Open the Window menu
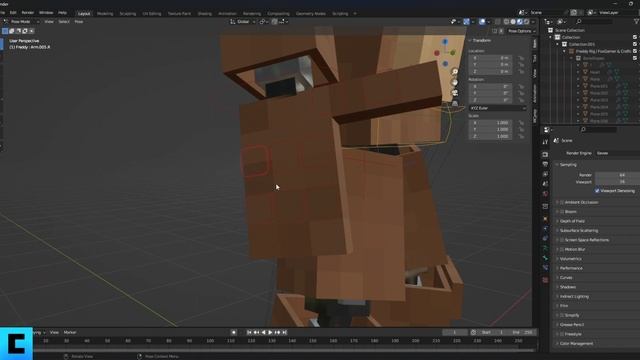Viewport: 640px width, 360px height. tap(46, 13)
